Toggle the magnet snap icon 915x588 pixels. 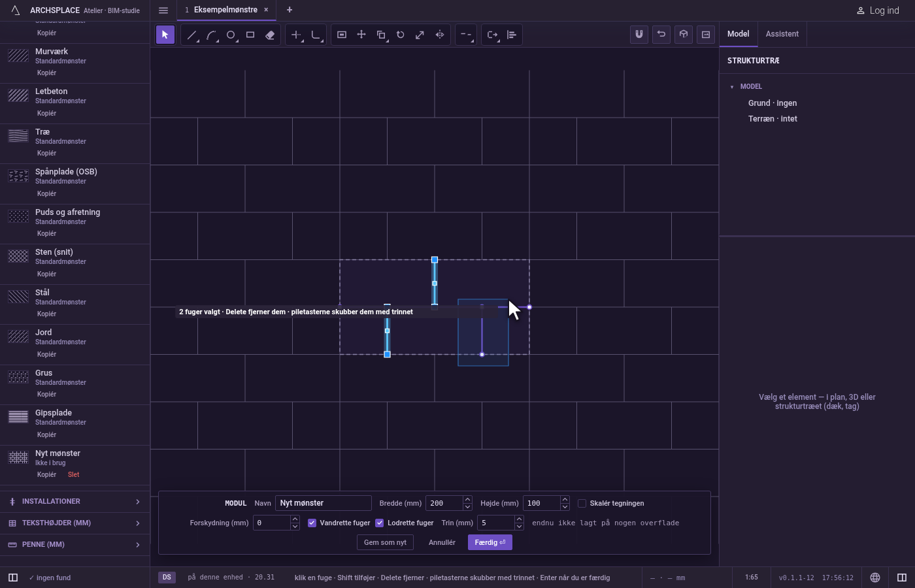click(x=639, y=35)
